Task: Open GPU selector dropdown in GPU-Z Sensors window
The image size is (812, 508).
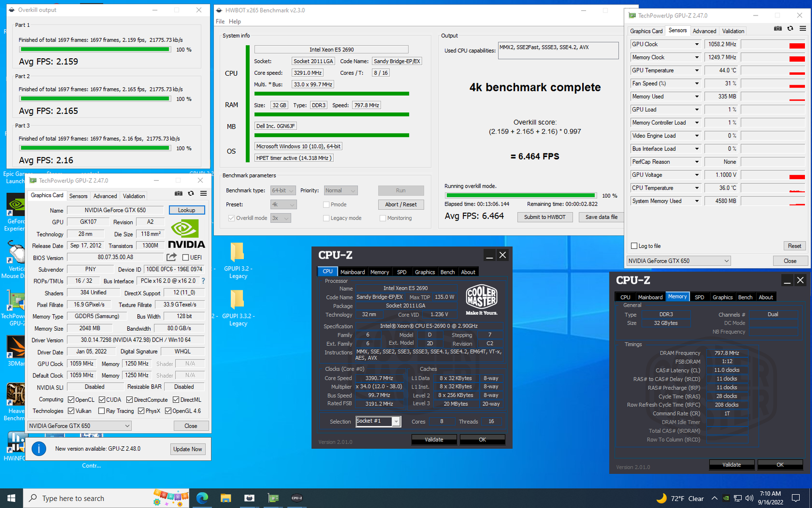Action: [x=679, y=261]
